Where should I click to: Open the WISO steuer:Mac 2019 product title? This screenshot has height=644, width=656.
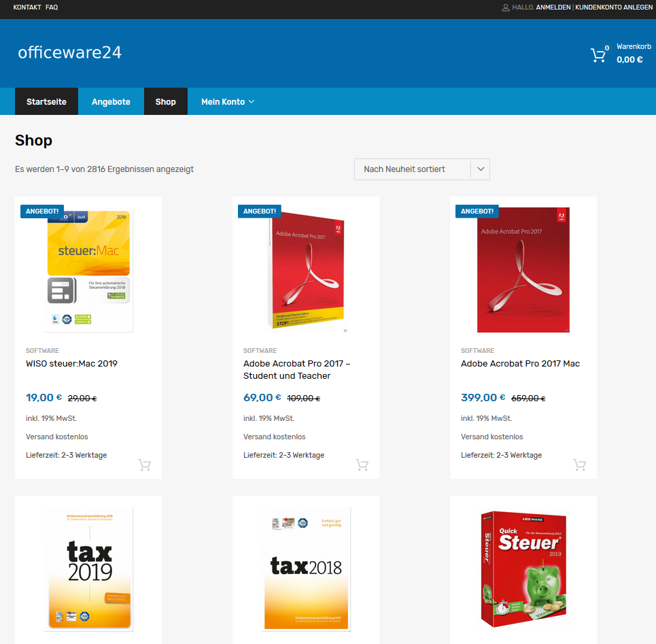[x=71, y=364]
